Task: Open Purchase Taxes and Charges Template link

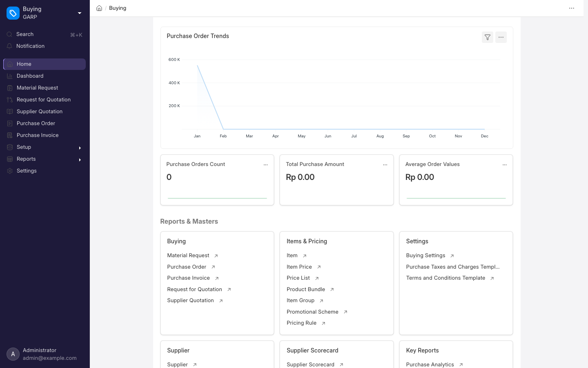Action: 453,267
